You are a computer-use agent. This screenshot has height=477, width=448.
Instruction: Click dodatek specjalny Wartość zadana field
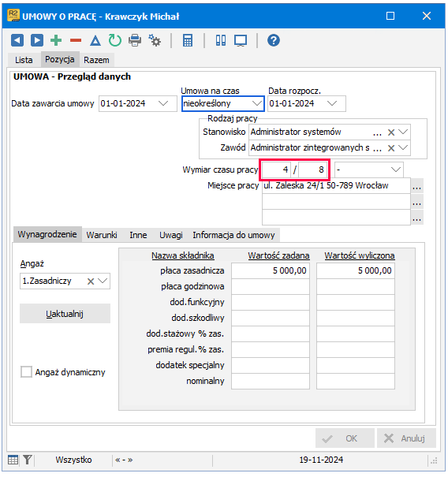[x=271, y=365]
